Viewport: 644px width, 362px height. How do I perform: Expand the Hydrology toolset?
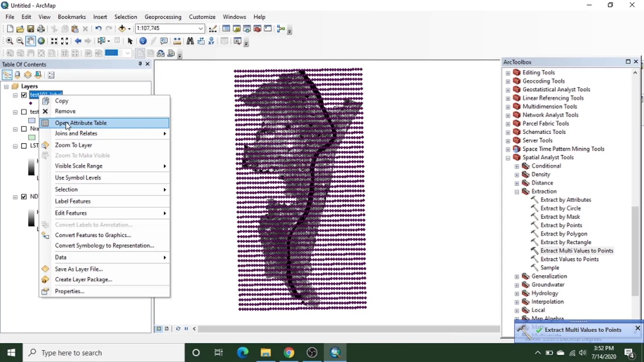coord(517,294)
